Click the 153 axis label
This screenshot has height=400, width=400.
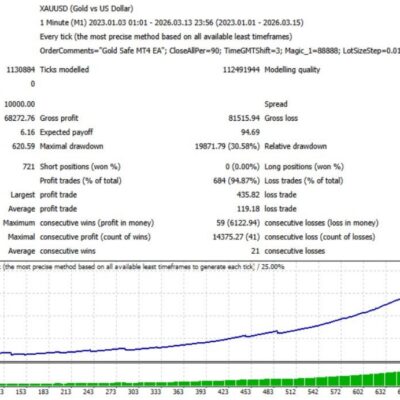pyautogui.click(x=21, y=392)
